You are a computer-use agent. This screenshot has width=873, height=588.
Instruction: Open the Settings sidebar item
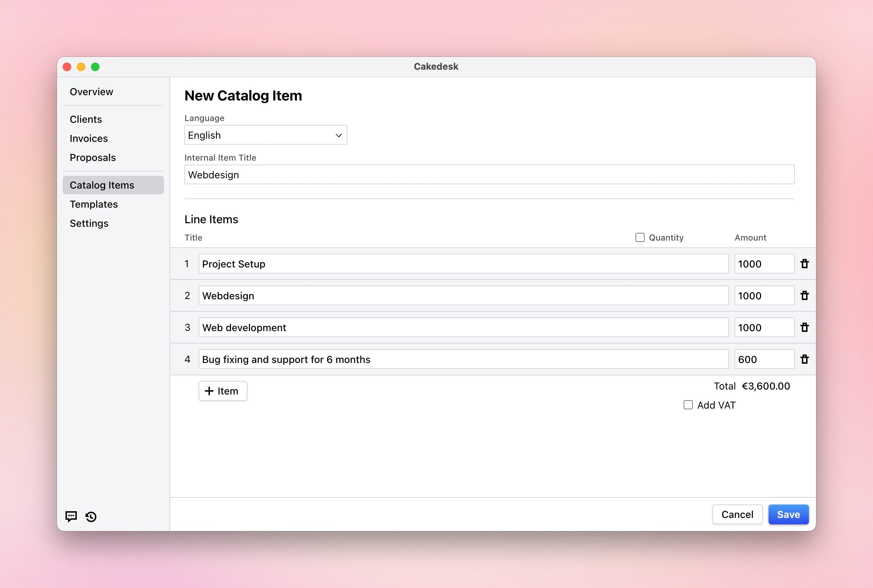89,223
